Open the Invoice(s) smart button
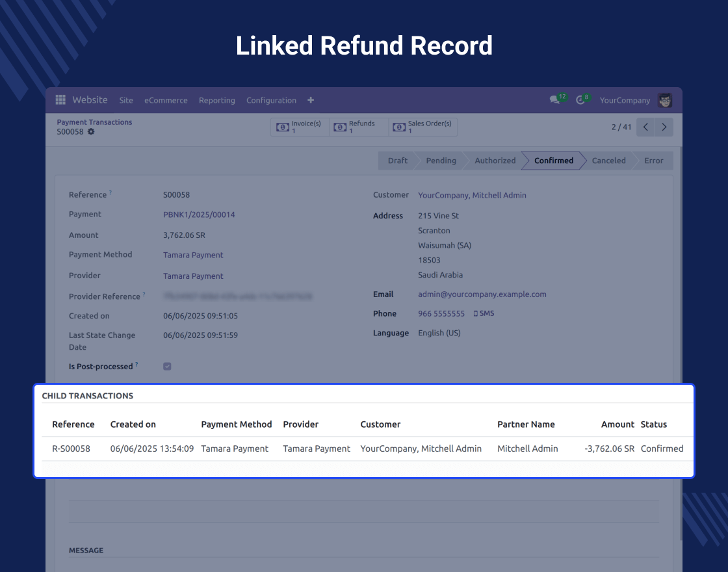728x572 pixels. 300,127
